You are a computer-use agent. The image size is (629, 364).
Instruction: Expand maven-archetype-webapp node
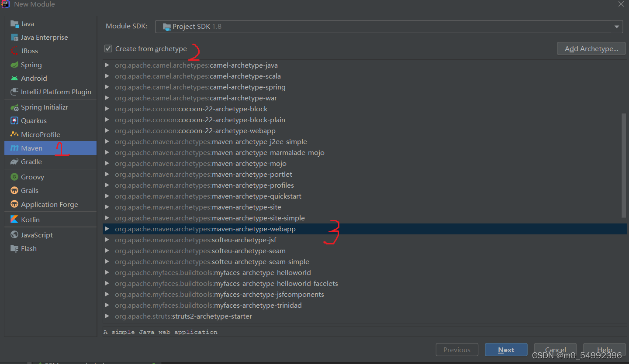point(107,229)
